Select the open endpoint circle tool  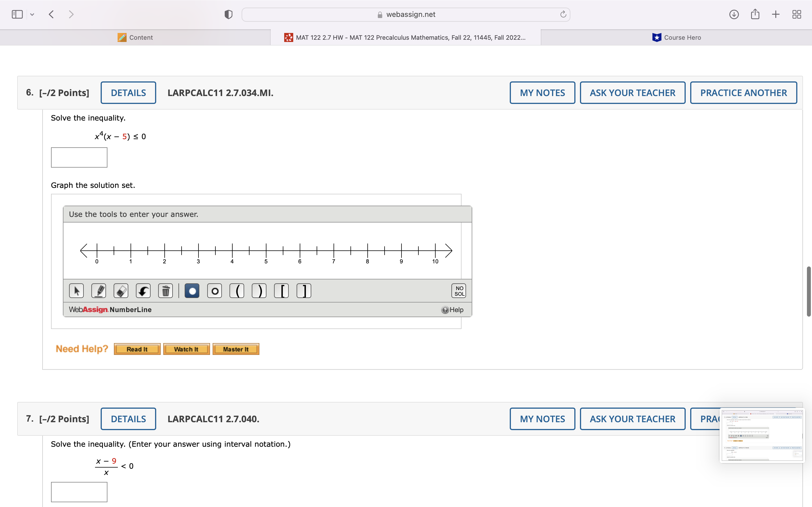[x=214, y=291]
